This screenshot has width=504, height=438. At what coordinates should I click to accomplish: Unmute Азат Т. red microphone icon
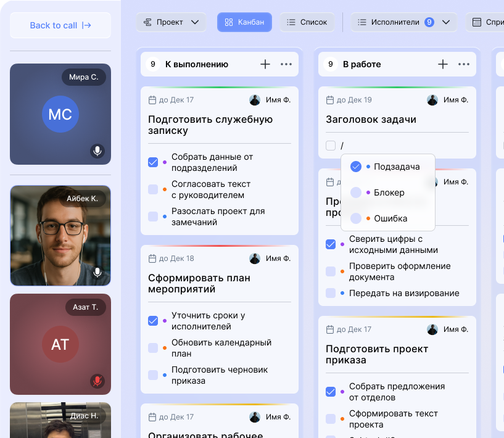point(97,381)
